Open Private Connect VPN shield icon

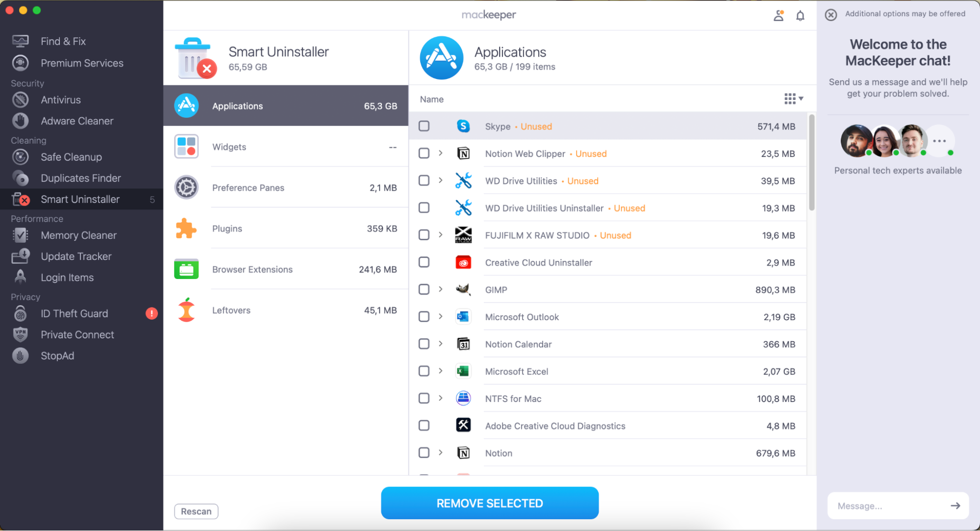(21, 335)
